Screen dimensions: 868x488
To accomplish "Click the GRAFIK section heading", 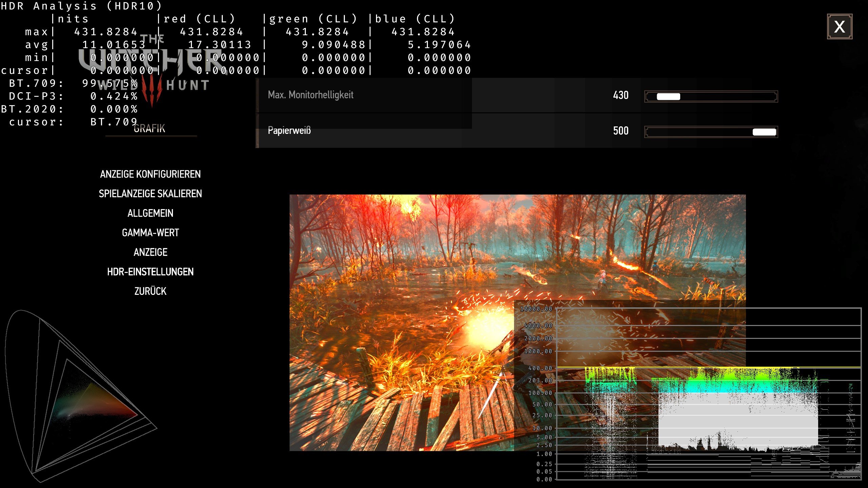I will click(x=149, y=128).
